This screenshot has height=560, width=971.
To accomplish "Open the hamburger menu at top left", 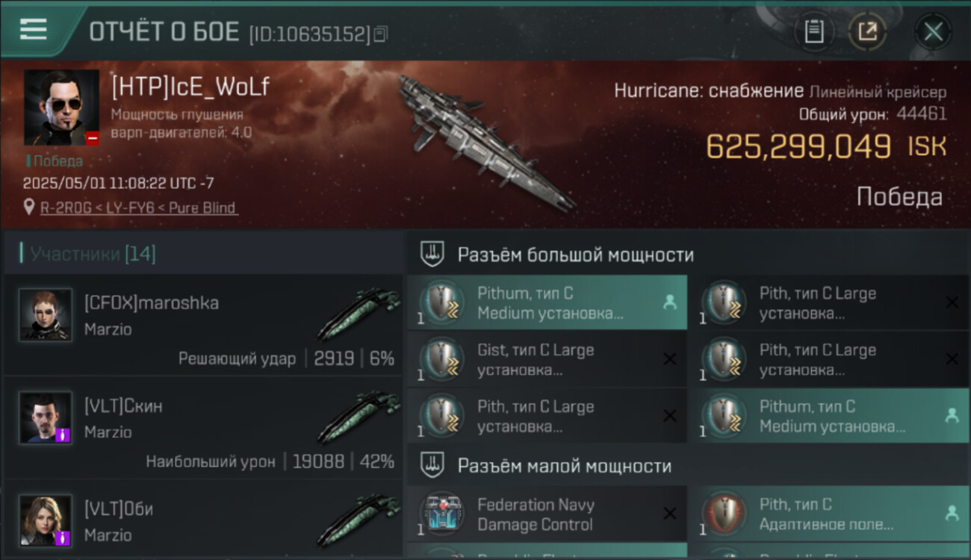I will coord(34,30).
